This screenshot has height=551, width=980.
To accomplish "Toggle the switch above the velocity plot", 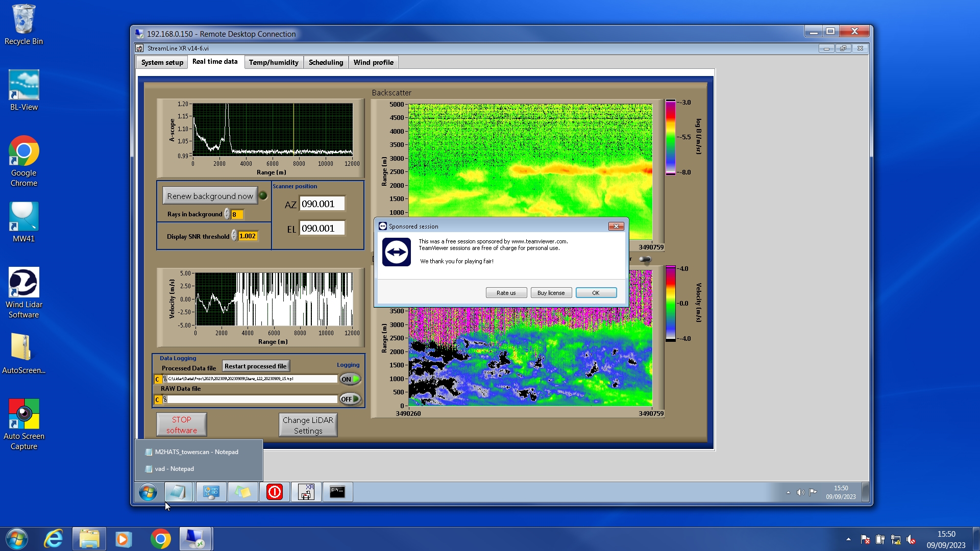I will [x=645, y=260].
